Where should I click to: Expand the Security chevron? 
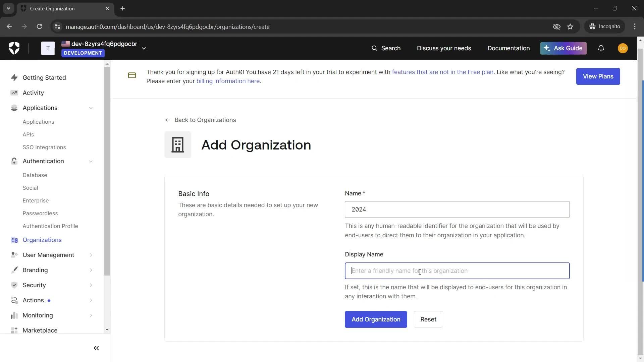(x=91, y=285)
